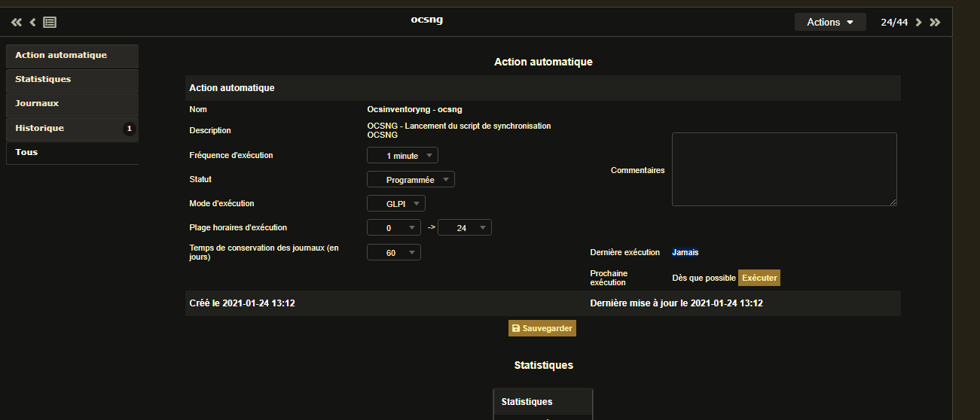980x420 pixels.
Task: Open the Journaux tab
Action: coord(72,104)
